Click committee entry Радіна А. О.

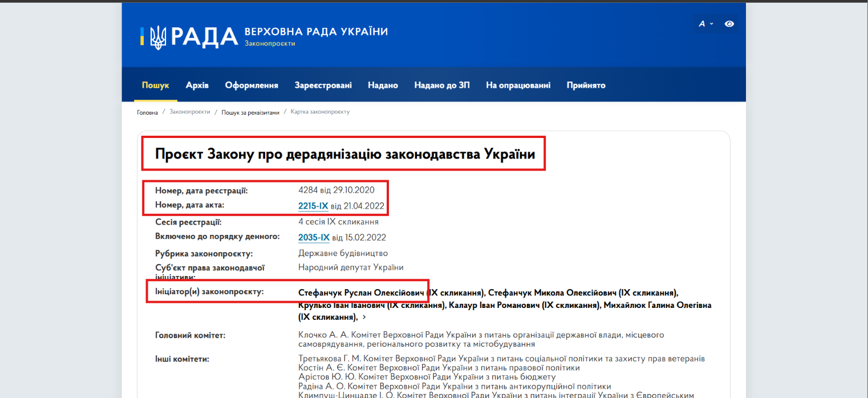click(x=455, y=386)
